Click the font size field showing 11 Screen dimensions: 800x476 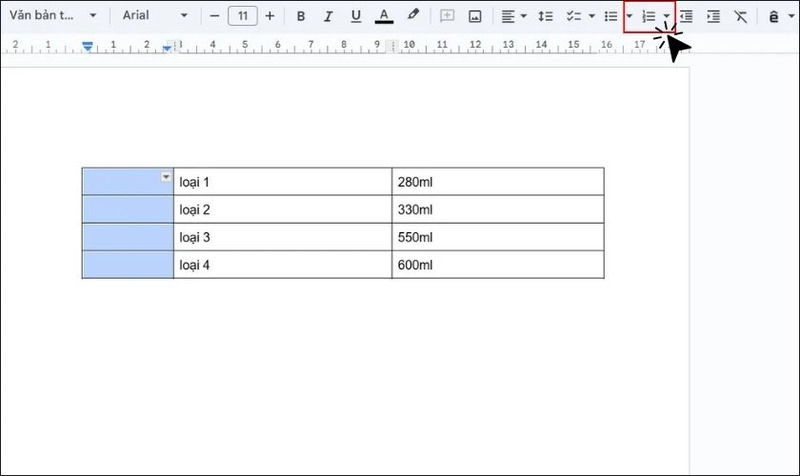242,17
